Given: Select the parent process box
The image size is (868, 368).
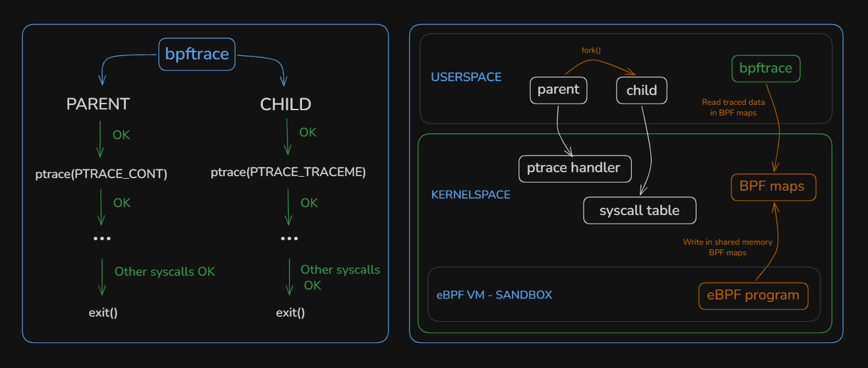Looking at the screenshot, I should click(558, 90).
